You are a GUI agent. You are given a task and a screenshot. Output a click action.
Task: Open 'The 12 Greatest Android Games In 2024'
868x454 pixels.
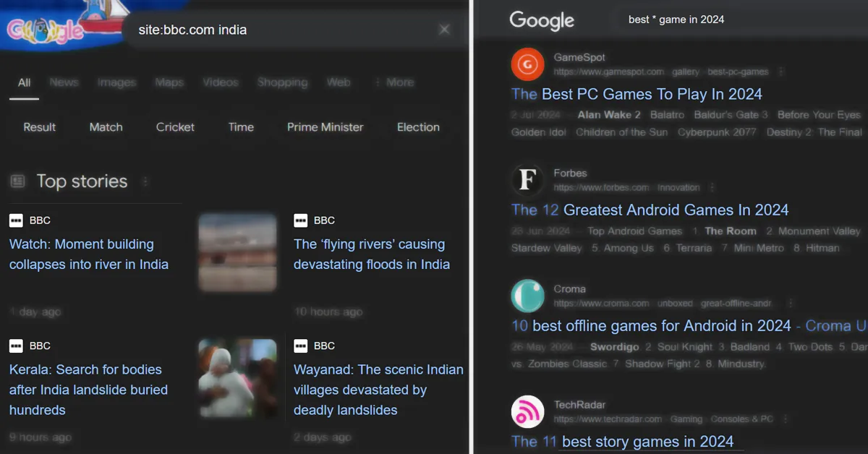(650, 210)
